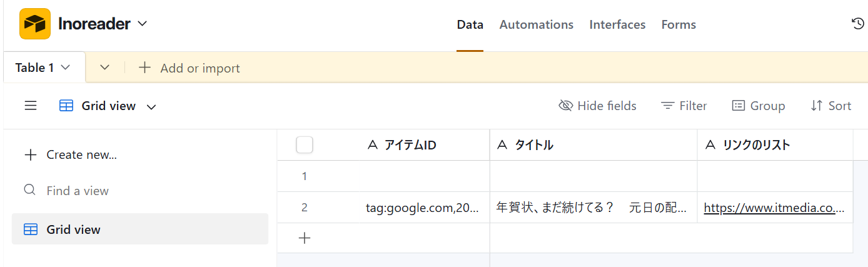The width and height of the screenshot is (868, 267).
Task: Expand the Inoreader base name dropdown
Action: tap(142, 24)
